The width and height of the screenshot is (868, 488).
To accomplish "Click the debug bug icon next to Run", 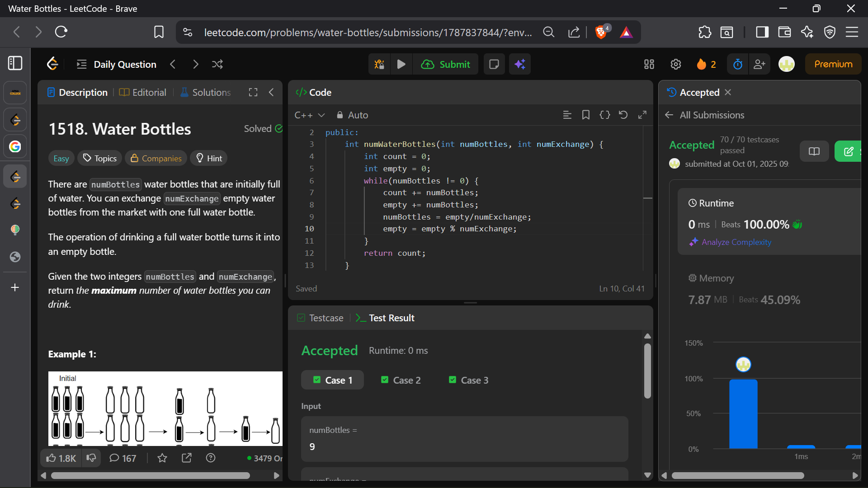I will (379, 64).
